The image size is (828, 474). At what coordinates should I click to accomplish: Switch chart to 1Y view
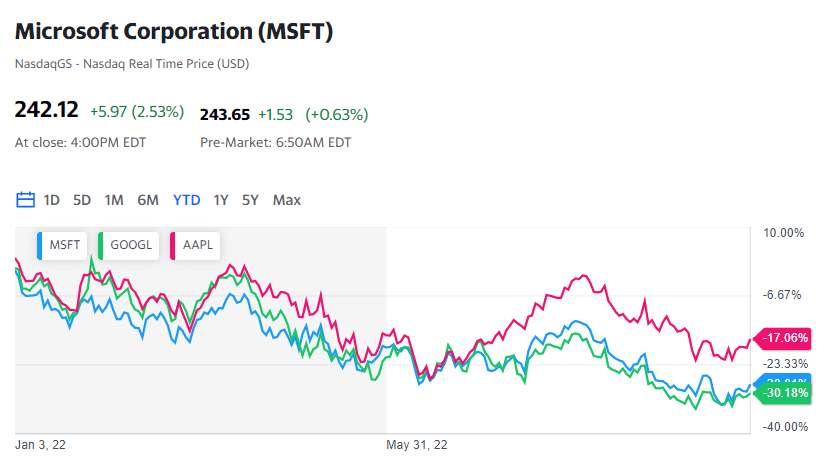coord(221,200)
